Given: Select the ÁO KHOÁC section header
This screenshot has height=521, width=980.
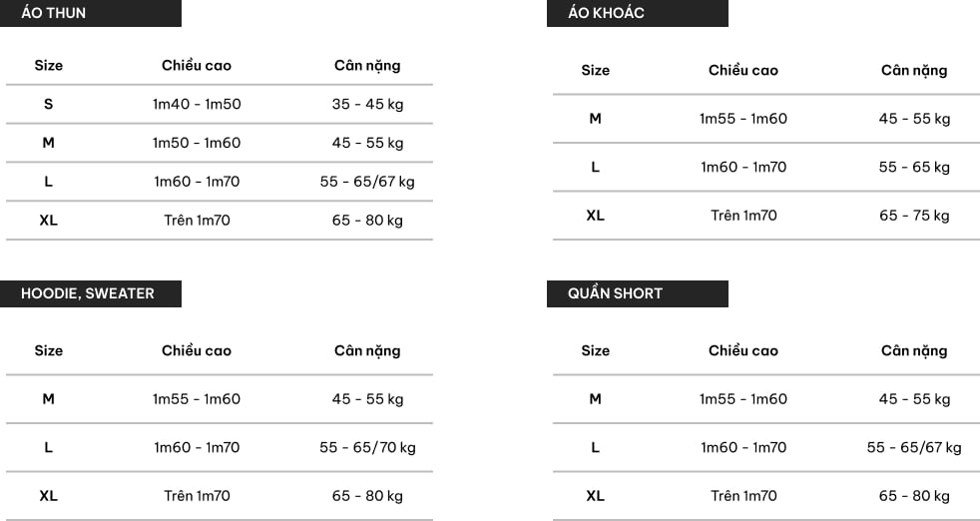Looking at the screenshot, I should click(638, 13).
